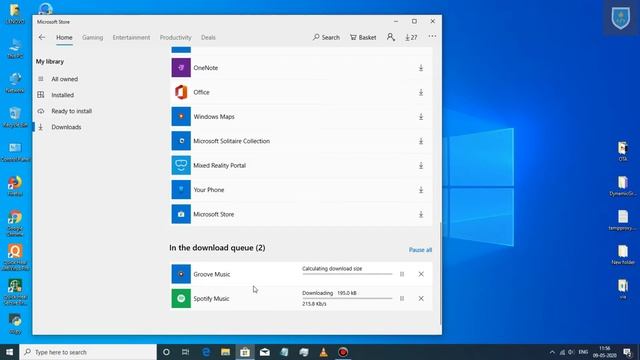Cancel the Groove Music download
The height and width of the screenshot is (360, 640).
tap(421, 274)
